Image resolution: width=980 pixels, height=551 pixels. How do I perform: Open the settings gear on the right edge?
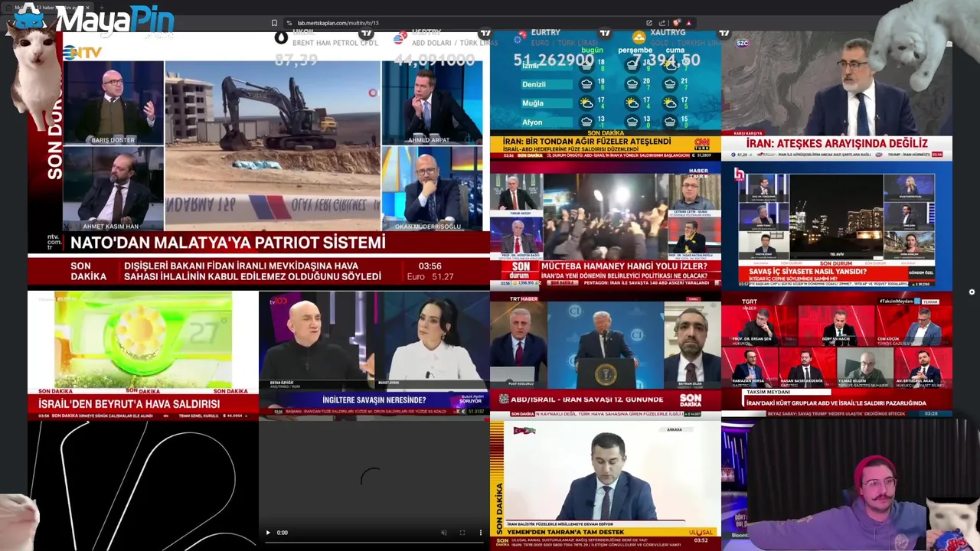click(972, 292)
